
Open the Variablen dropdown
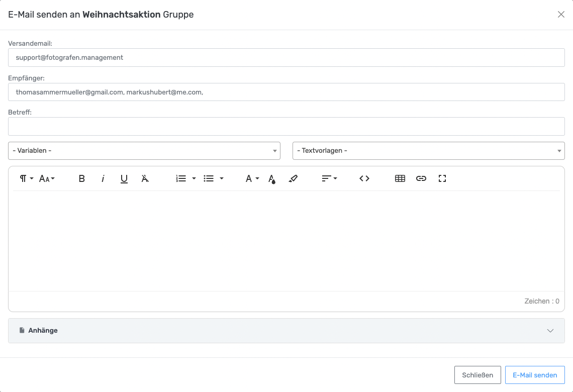(x=144, y=151)
